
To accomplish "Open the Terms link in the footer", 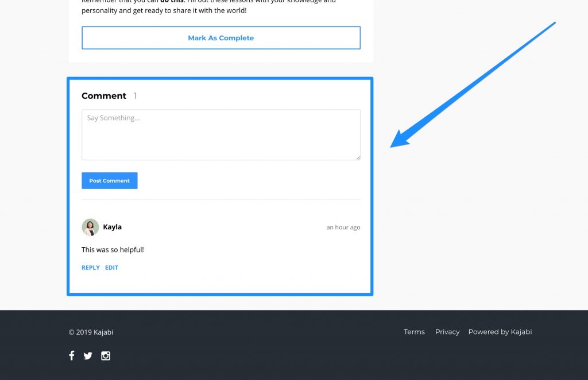I will [x=414, y=332].
